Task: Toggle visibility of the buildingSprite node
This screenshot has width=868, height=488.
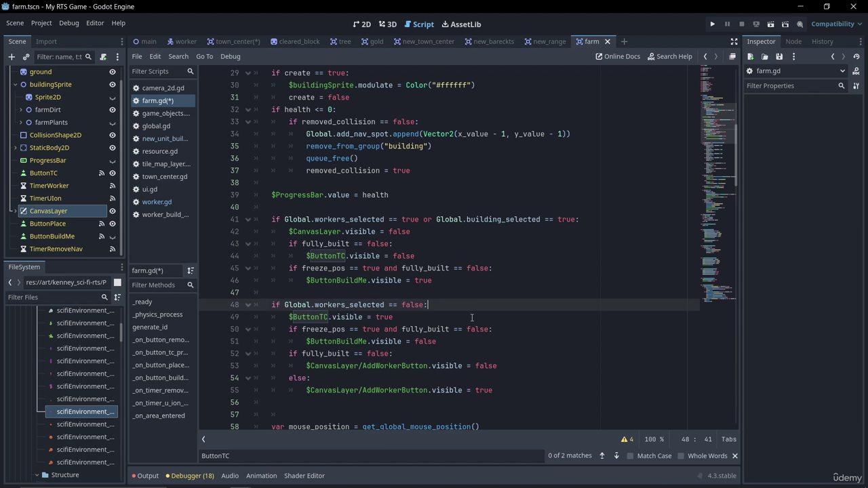Action: pos(113,85)
